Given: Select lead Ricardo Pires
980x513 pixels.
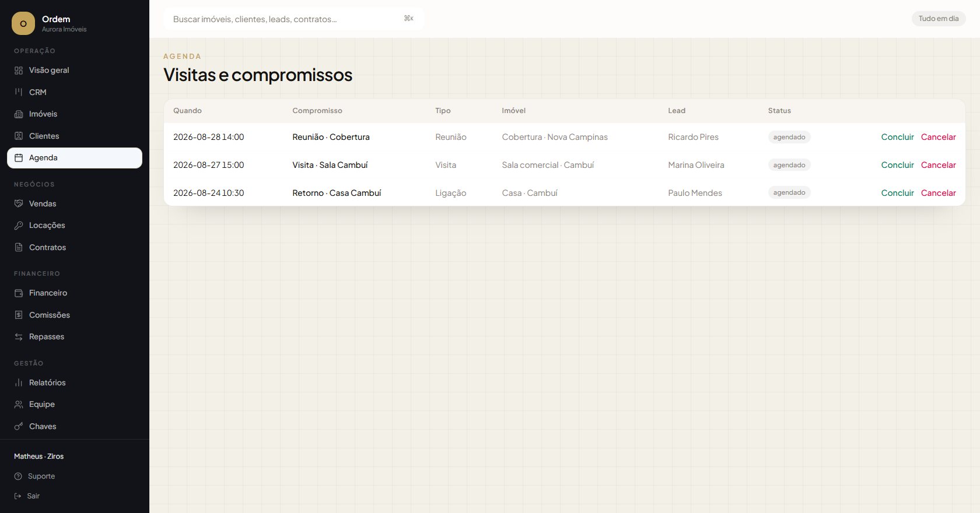Looking at the screenshot, I should [x=693, y=137].
